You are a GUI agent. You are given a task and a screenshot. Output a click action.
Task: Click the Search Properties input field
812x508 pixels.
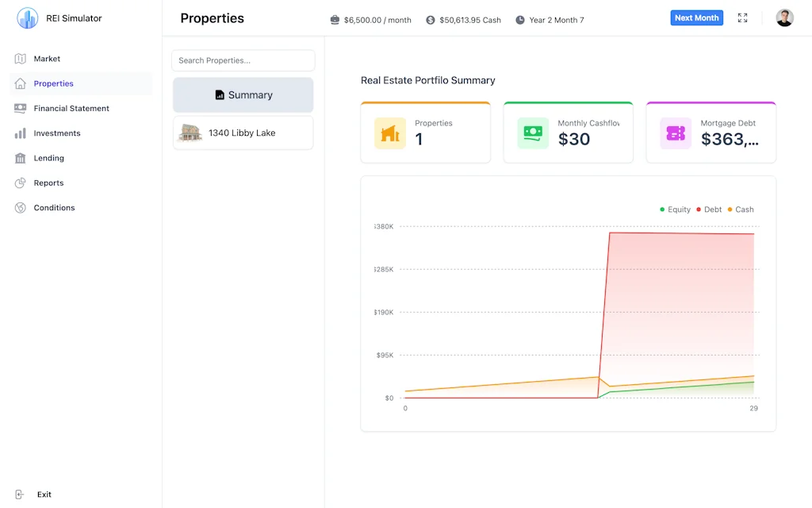coord(243,60)
